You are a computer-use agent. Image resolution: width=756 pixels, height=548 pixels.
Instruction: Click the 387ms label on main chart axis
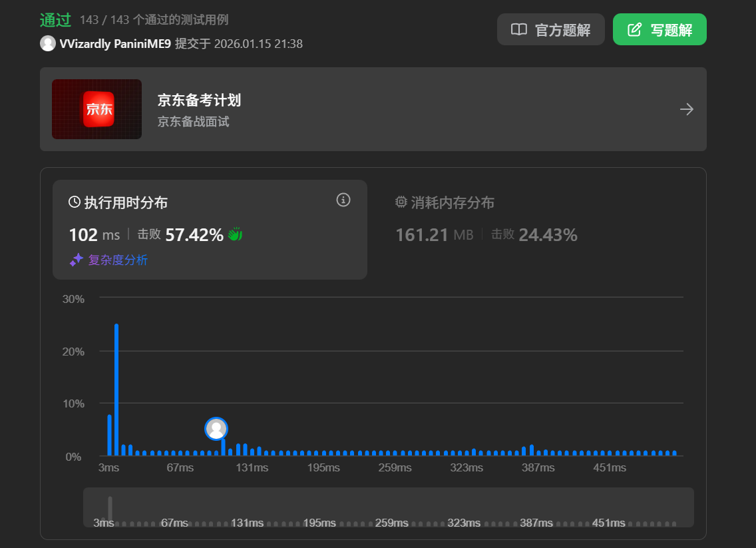[x=538, y=467]
